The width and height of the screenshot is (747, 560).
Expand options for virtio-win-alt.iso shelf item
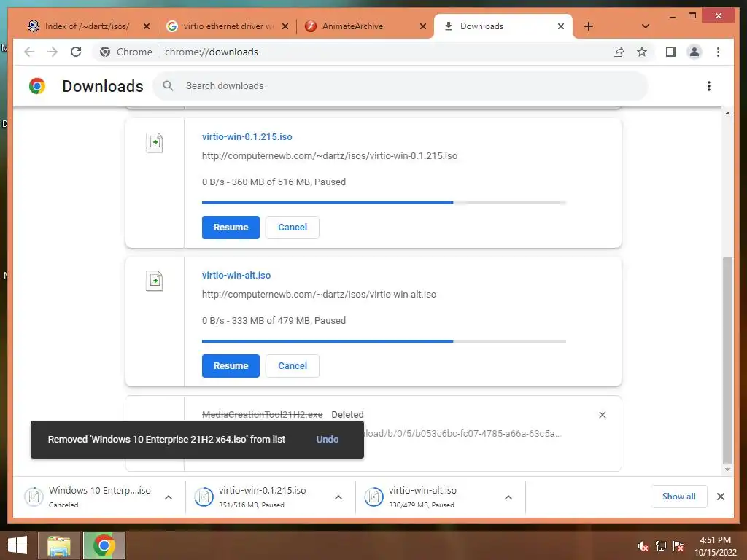pyautogui.click(x=508, y=497)
